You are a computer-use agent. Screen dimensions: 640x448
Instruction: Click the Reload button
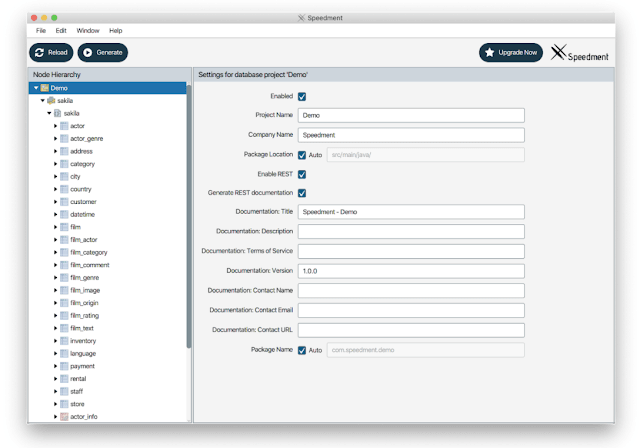tap(51, 53)
